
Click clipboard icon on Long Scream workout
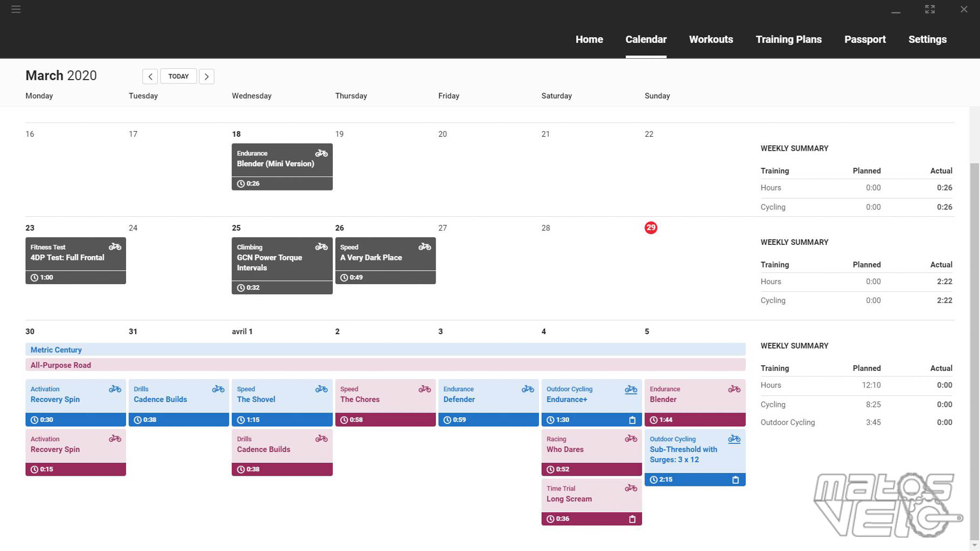pyautogui.click(x=632, y=519)
